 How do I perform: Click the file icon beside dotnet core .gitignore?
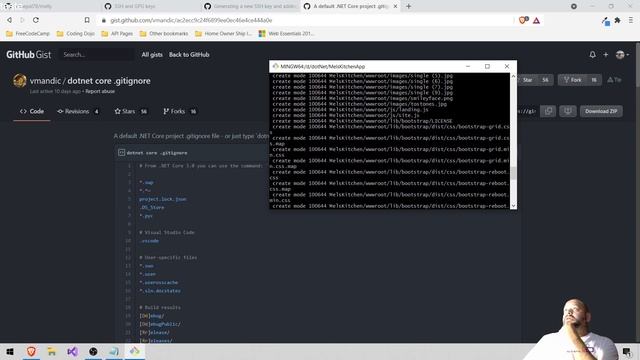click(x=121, y=152)
